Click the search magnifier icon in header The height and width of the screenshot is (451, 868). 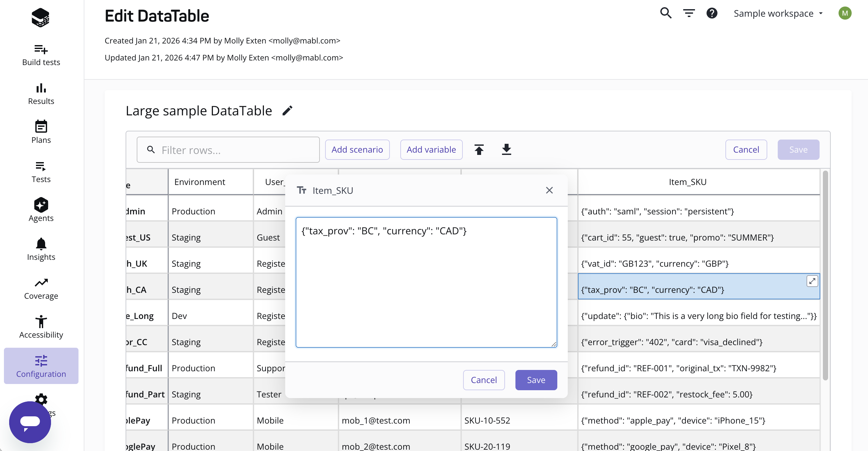tap(666, 13)
